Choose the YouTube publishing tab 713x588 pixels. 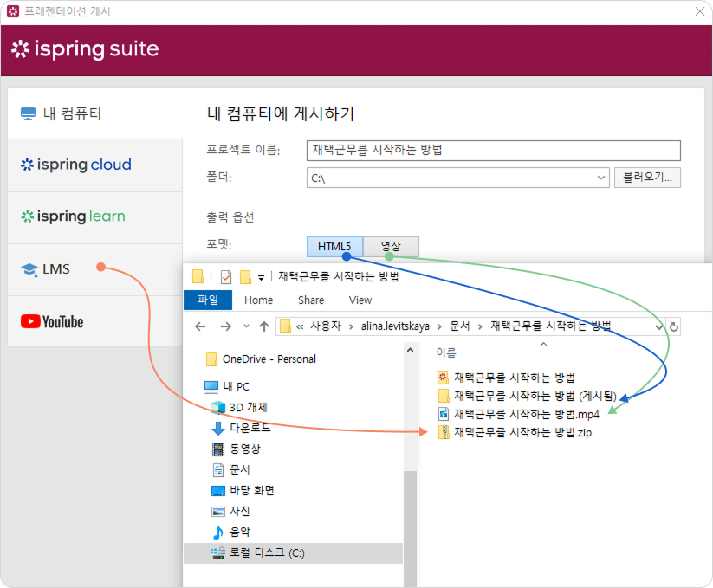95,321
